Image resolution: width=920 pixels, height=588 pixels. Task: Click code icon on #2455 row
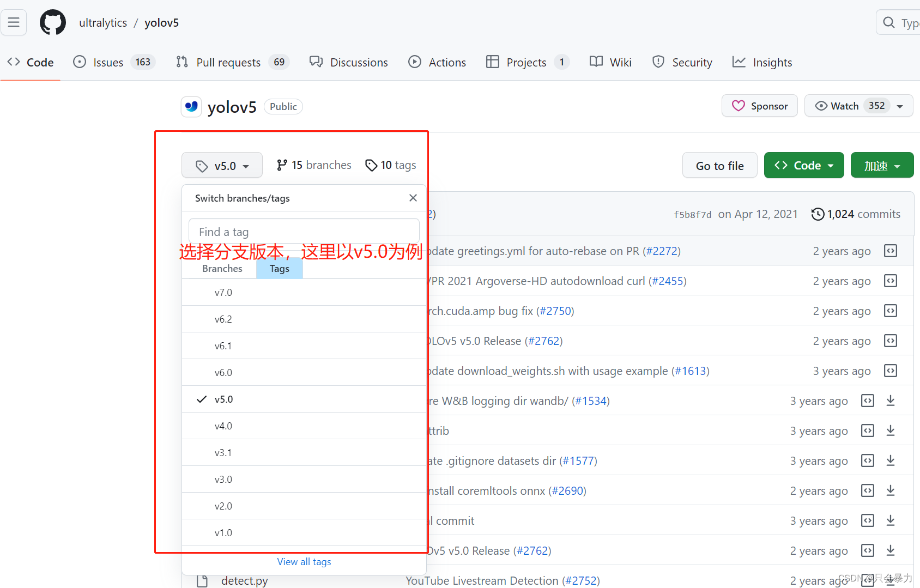pyautogui.click(x=891, y=281)
